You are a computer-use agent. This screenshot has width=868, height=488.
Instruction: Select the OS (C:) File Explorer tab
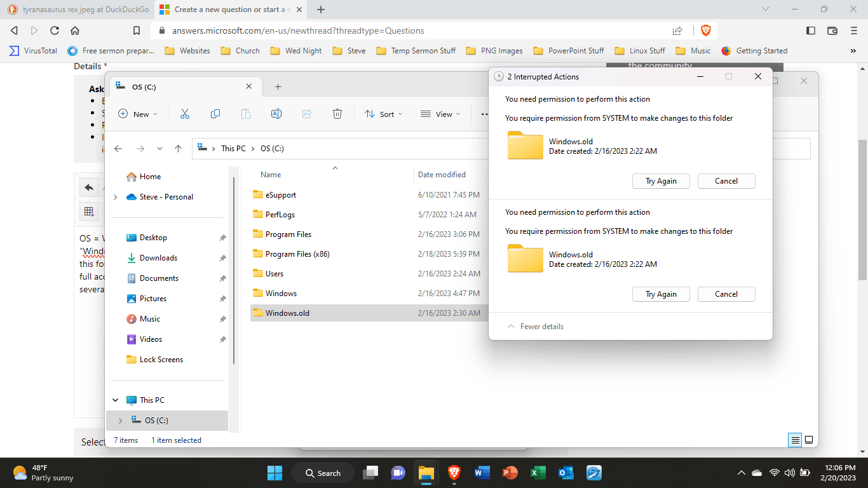pyautogui.click(x=185, y=86)
